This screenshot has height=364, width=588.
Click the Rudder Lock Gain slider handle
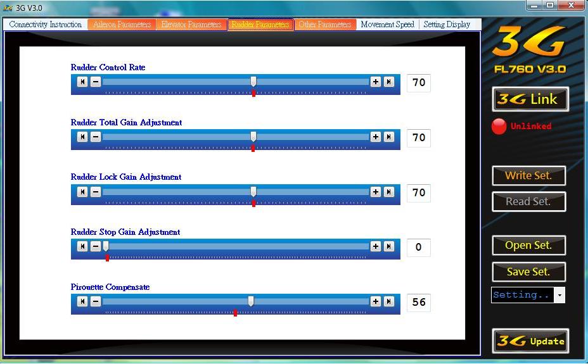253,191
